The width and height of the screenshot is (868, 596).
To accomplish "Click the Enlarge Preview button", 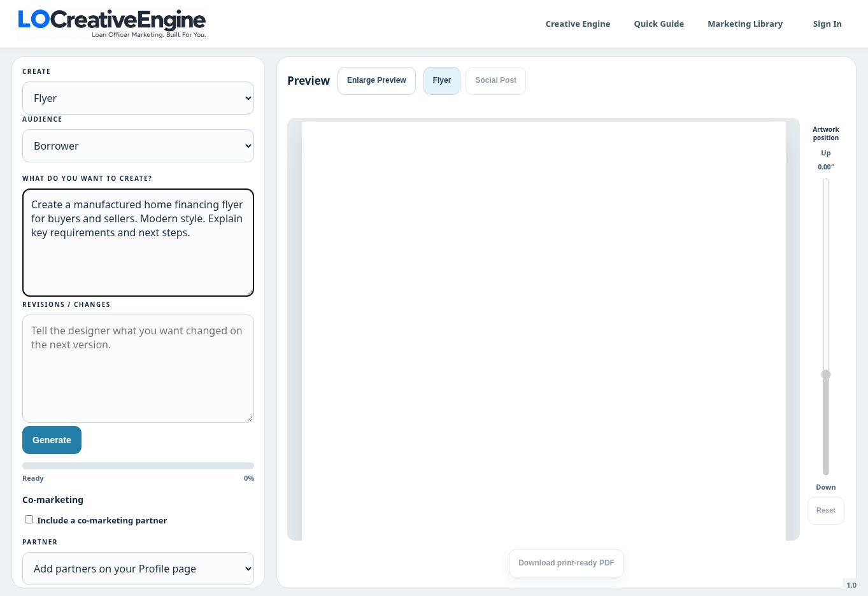I will (x=376, y=81).
